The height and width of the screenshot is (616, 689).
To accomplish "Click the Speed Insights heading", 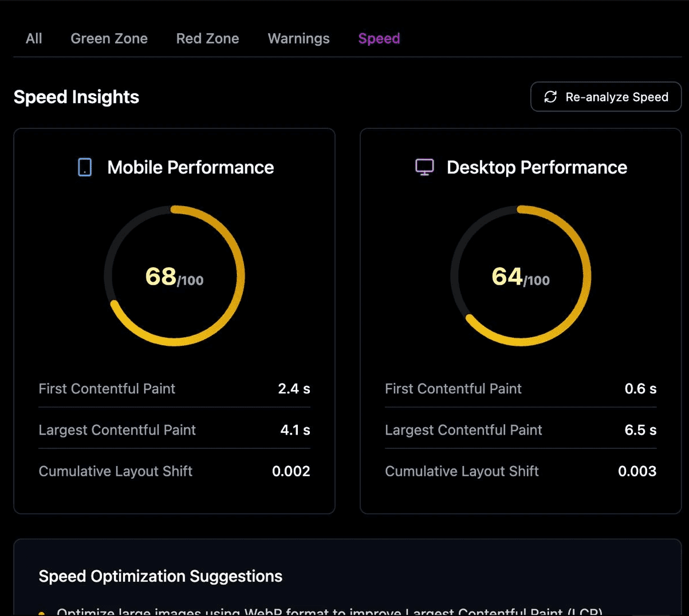I will pyautogui.click(x=76, y=97).
